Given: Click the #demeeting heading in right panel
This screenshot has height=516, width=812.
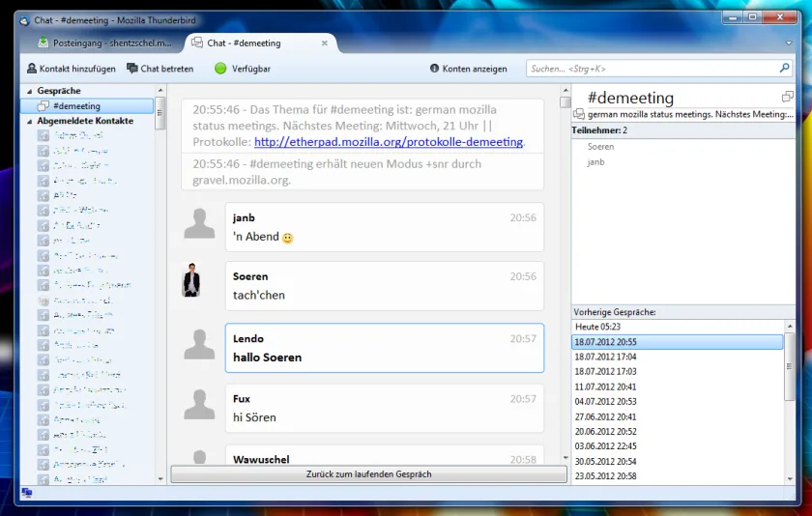Looking at the screenshot, I should tap(630, 98).
